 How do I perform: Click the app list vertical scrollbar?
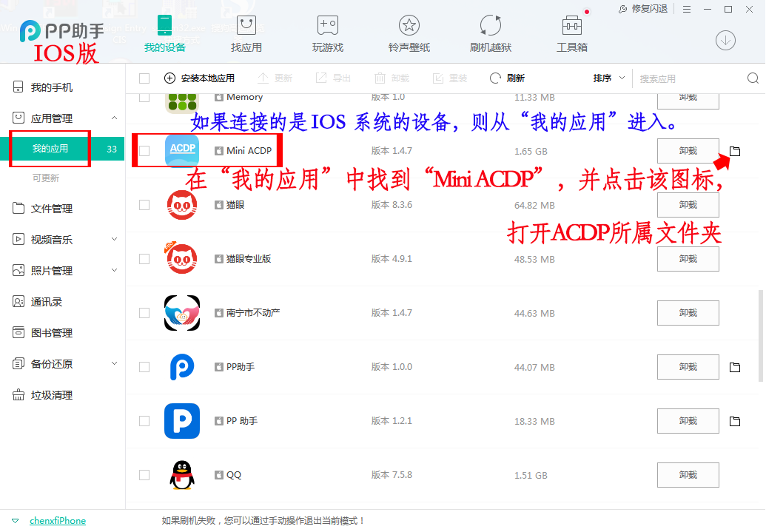[761, 336]
